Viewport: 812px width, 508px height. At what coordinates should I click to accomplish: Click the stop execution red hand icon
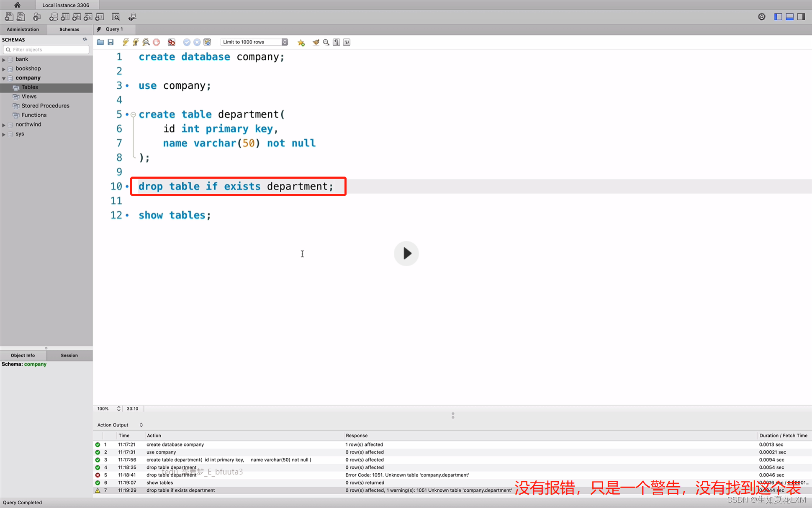(157, 42)
